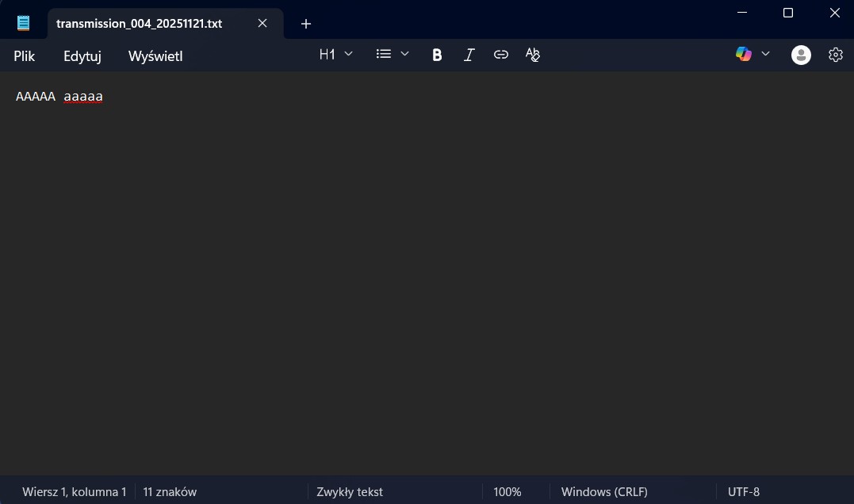Image resolution: width=854 pixels, height=504 pixels.
Task: Toggle italic text formatting
Action: coord(469,55)
